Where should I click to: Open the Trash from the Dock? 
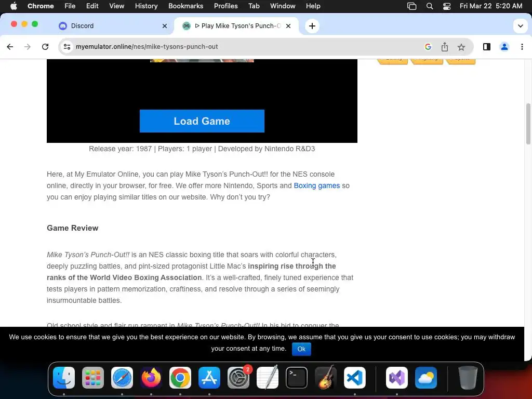coord(468,378)
